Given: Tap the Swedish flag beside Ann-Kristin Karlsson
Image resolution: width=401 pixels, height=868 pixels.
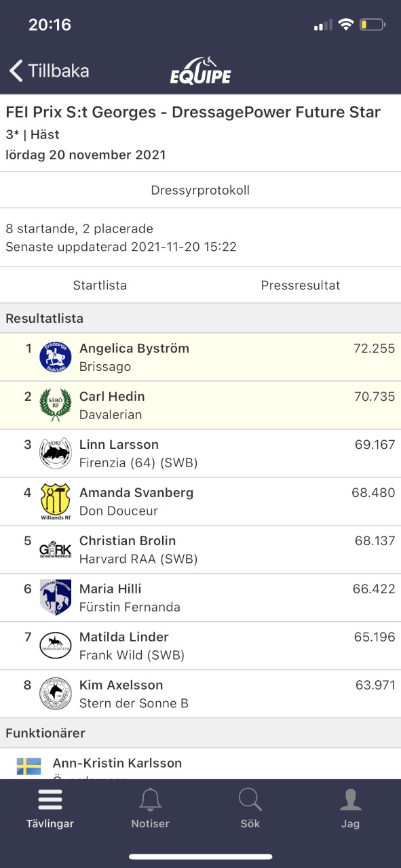Looking at the screenshot, I should [28, 766].
